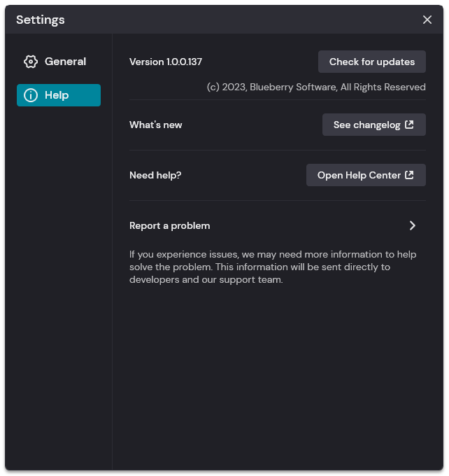Check for updates
The height and width of the screenshot is (476, 449).
[372, 62]
